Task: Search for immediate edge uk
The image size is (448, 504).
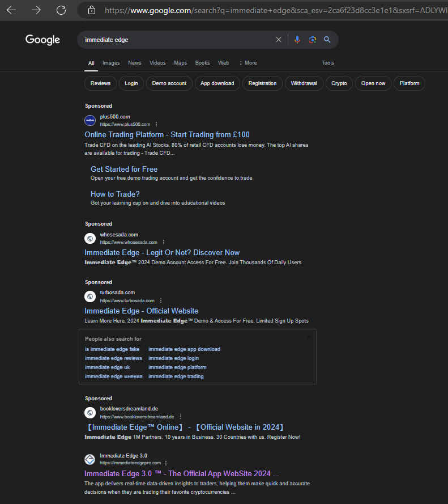Action: [107, 367]
